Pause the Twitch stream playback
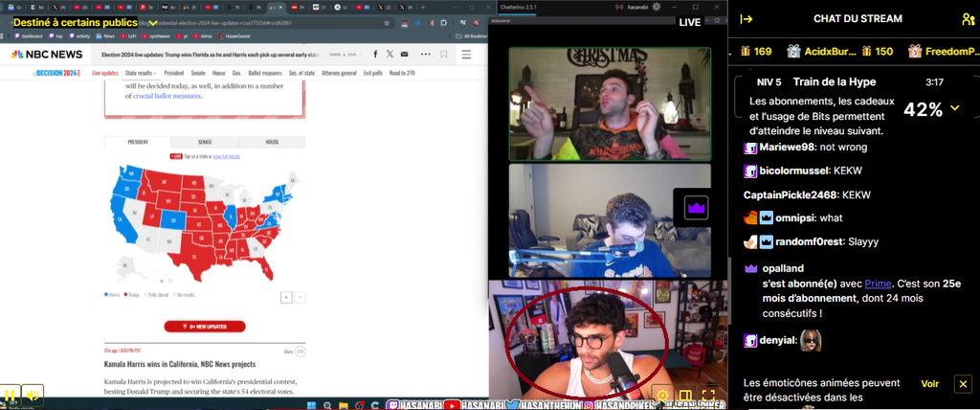The width and height of the screenshot is (980, 410). click(10, 396)
